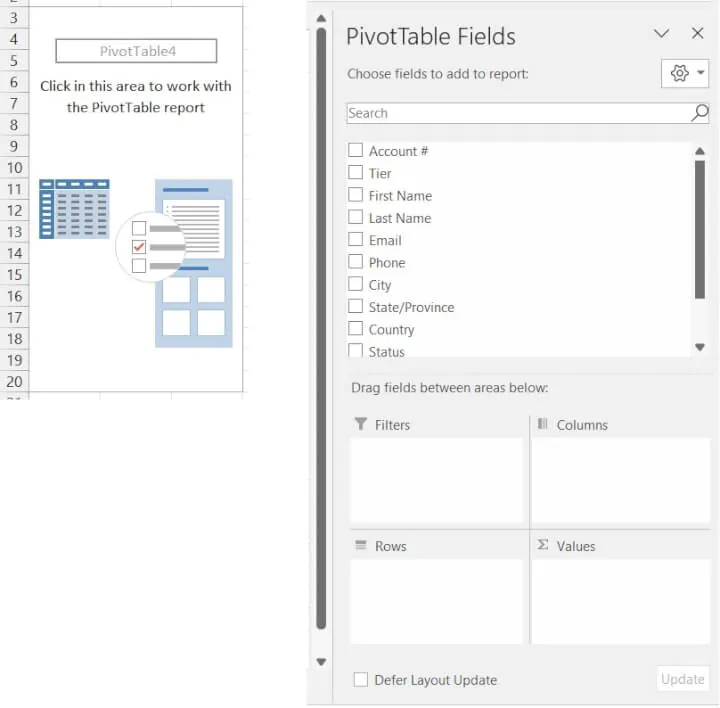Select row header 3

click(14, 18)
